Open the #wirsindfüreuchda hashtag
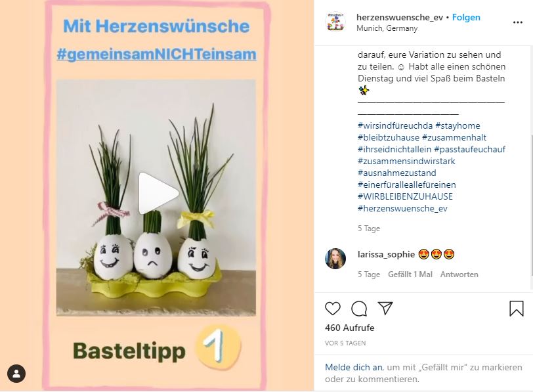Image resolution: width=533 pixels, height=392 pixels. click(x=395, y=126)
